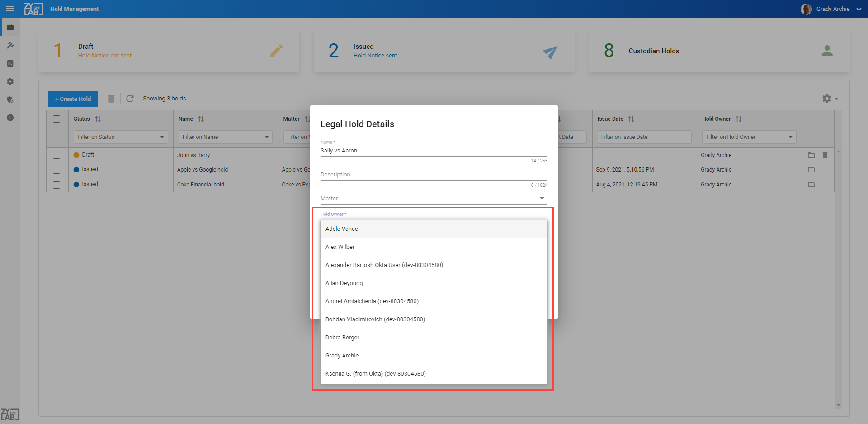Click the Create Hold button
Image resolution: width=868 pixels, height=424 pixels.
[73, 99]
